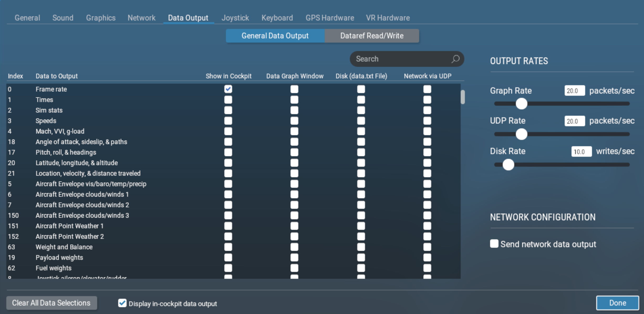Screen dimensions: 644x314
Task: Drag the UDP Rate slider to adjust
Action: 521,134
